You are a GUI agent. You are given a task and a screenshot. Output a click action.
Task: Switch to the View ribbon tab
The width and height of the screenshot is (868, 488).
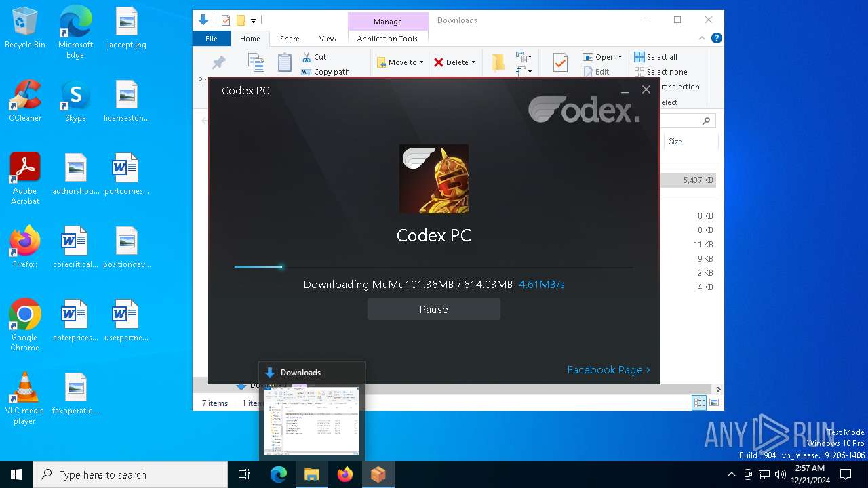click(x=328, y=39)
